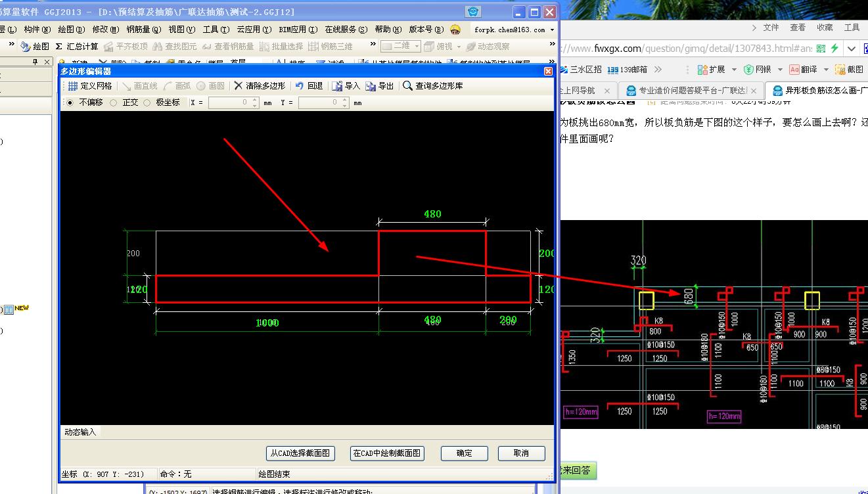
Task: Open the BIM应用(I) menu
Action: click(298, 30)
